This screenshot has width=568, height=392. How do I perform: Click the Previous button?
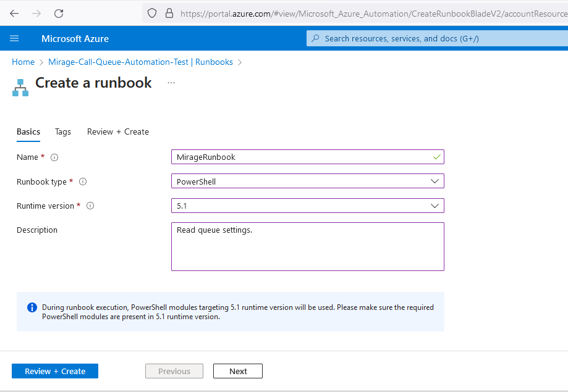(174, 371)
